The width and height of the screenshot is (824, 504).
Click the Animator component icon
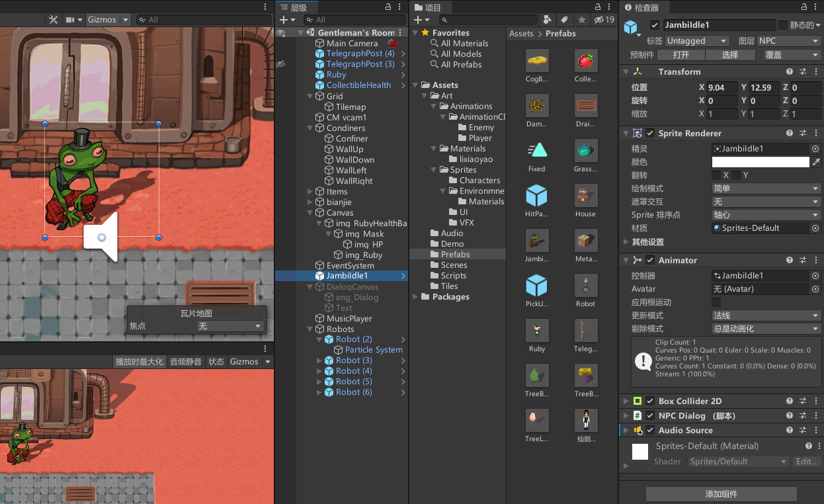point(636,260)
